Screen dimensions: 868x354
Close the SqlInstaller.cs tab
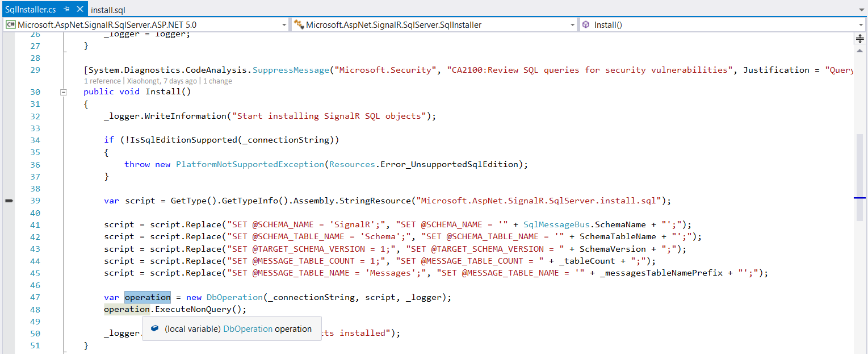80,10
